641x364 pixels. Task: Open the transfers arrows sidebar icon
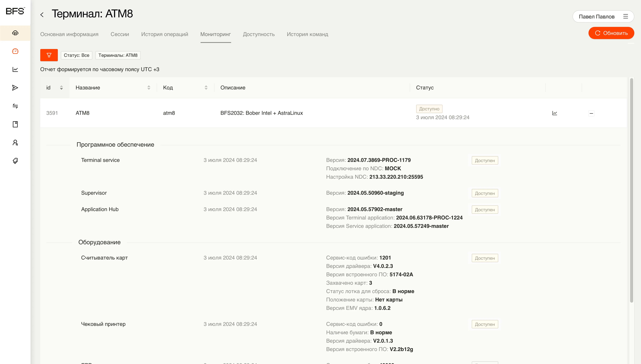[15, 106]
